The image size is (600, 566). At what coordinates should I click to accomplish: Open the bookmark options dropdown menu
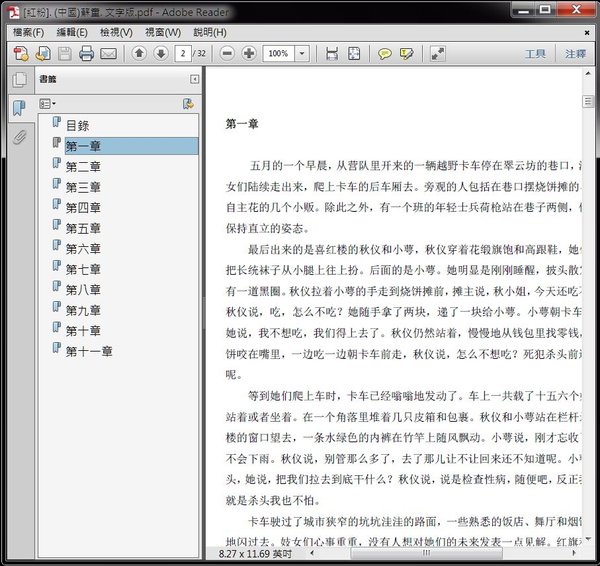(47, 103)
